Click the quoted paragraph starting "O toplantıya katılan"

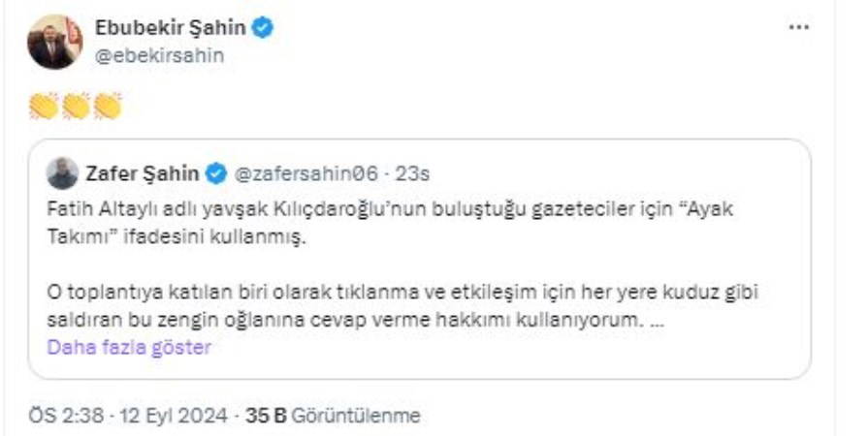click(388, 305)
